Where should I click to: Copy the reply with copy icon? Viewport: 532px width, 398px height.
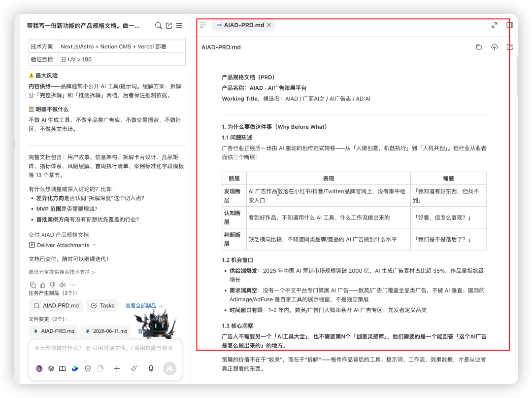(33, 285)
